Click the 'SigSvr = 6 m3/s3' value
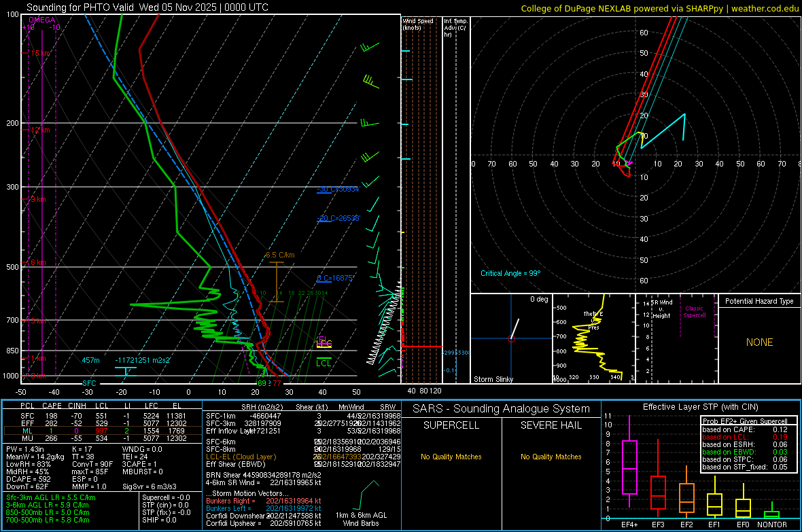 pos(150,486)
